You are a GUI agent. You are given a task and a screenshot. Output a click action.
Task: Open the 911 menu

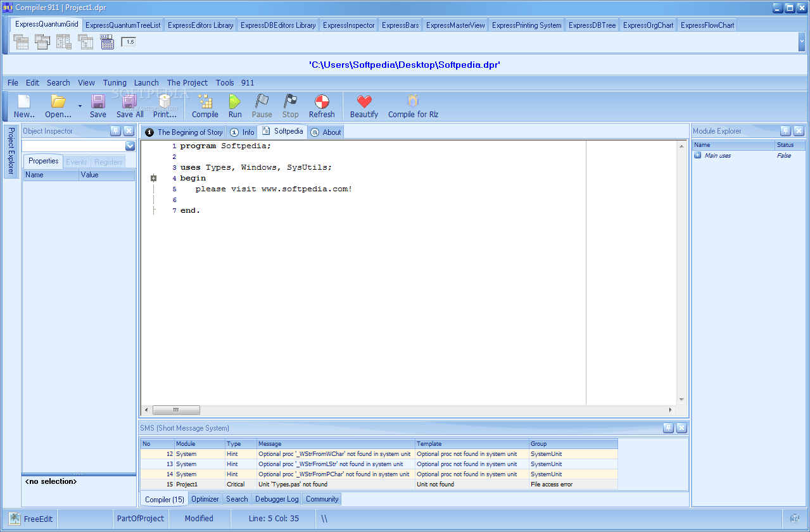[248, 82]
